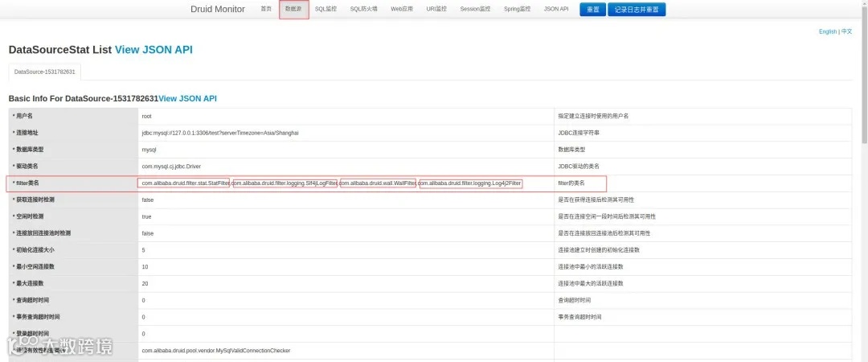Open the 数据源 nav item
Image resolution: width=868 pixels, height=362 pixels.
pos(294,10)
